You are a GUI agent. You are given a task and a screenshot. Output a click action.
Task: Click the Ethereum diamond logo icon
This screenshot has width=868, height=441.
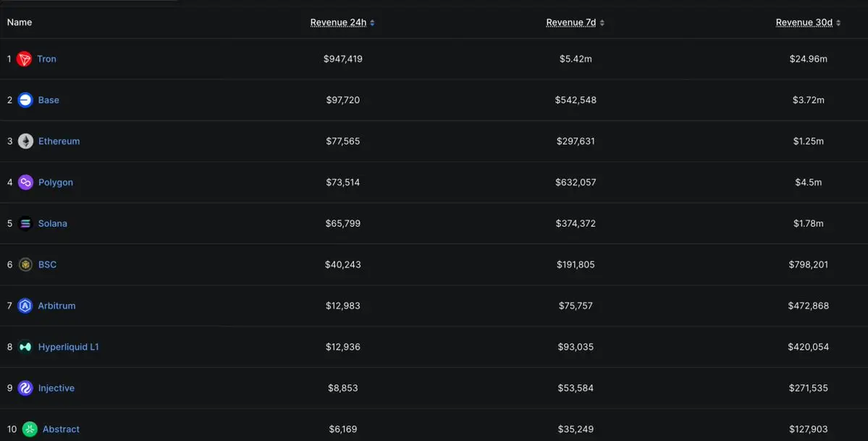tap(25, 141)
